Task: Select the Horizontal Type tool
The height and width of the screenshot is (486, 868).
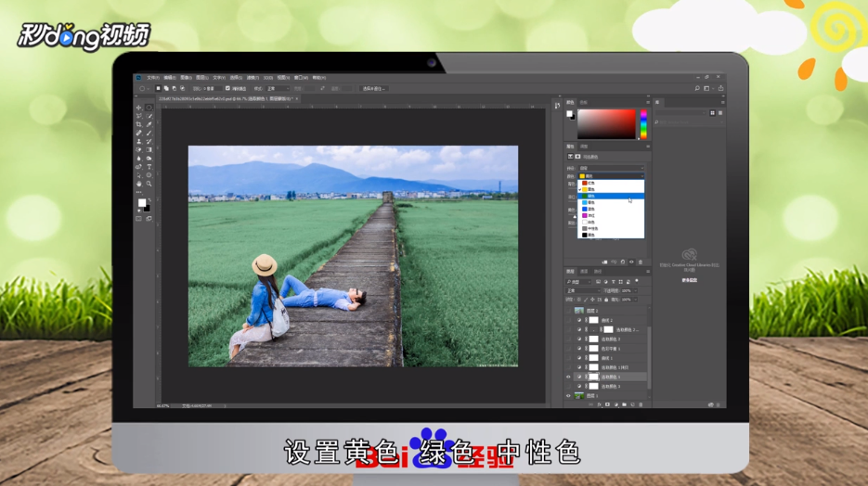Action: click(149, 167)
